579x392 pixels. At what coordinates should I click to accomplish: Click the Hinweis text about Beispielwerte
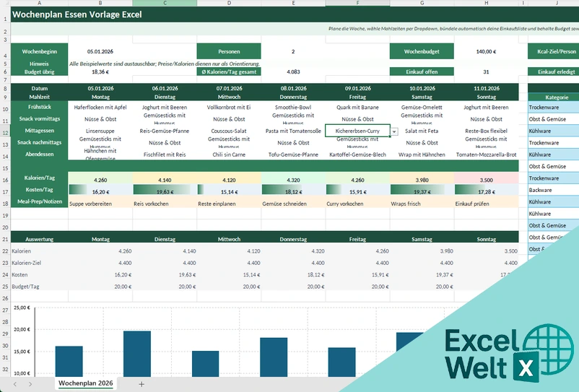[165, 64]
